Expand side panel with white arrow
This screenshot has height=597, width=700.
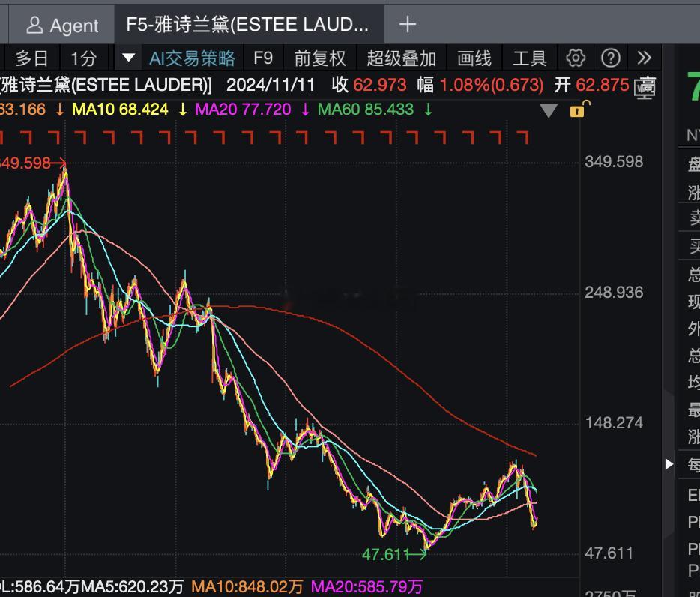(x=669, y=464)
